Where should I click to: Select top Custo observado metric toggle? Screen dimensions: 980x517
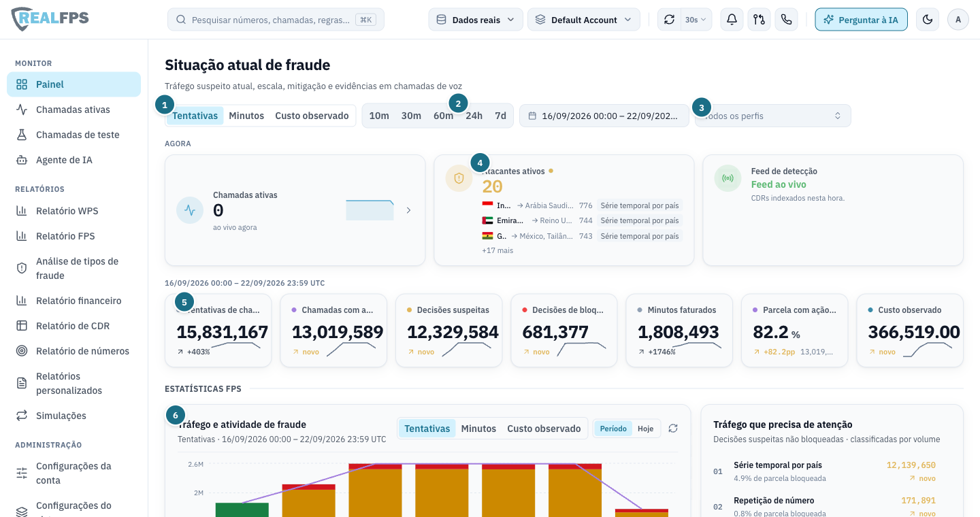coord(312,116)
